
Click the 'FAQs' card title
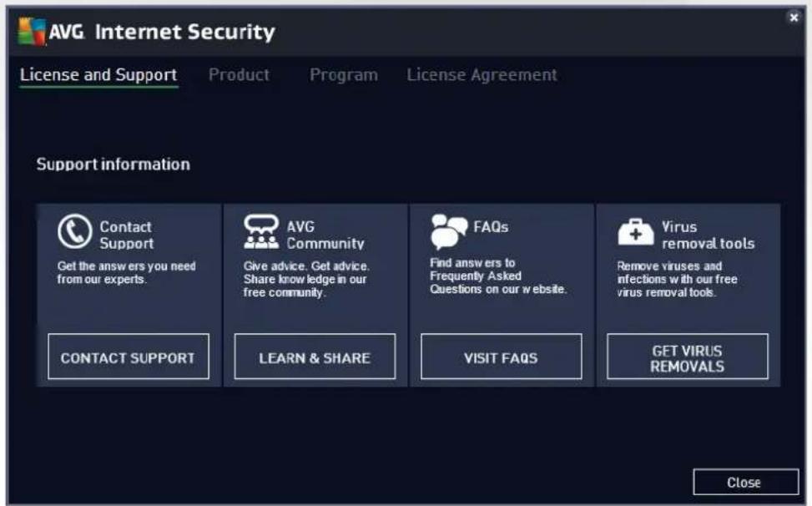(491, 227)
